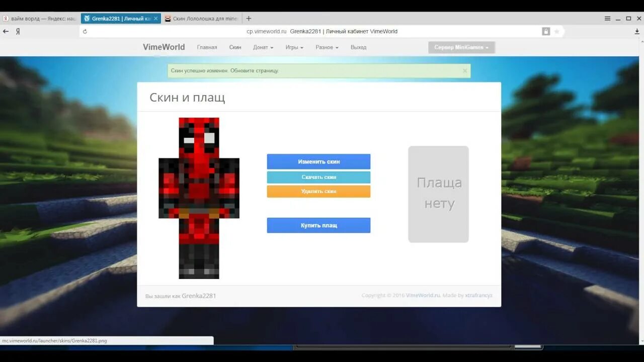Switch to the "вайм ворлд — Яндекс" tab
644x362 pixels.
point(40,19)
